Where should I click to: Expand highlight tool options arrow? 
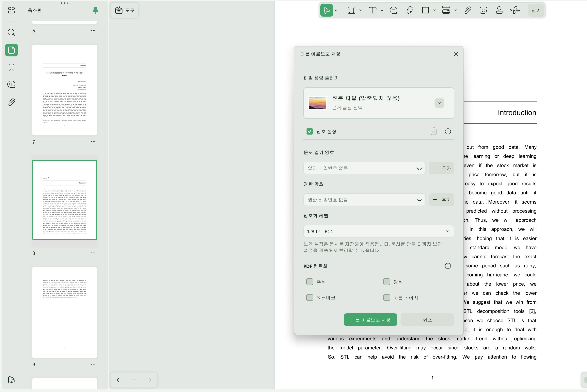pos(361,10)
